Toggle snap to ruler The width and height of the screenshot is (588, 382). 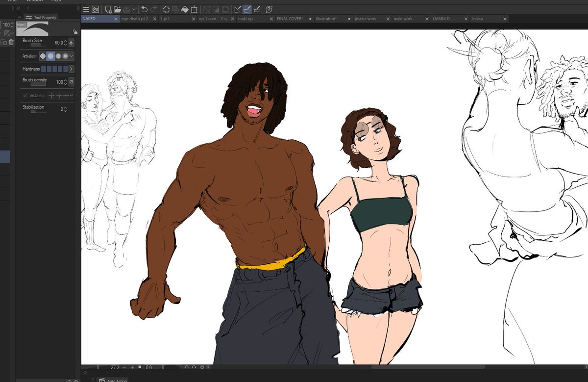tap(238, 9)
